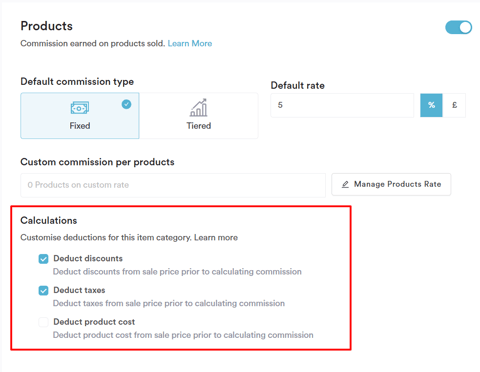Viewport: 480px width, 372px height.
Task: Select the Fixed commission type card
Action: (80, 116)
